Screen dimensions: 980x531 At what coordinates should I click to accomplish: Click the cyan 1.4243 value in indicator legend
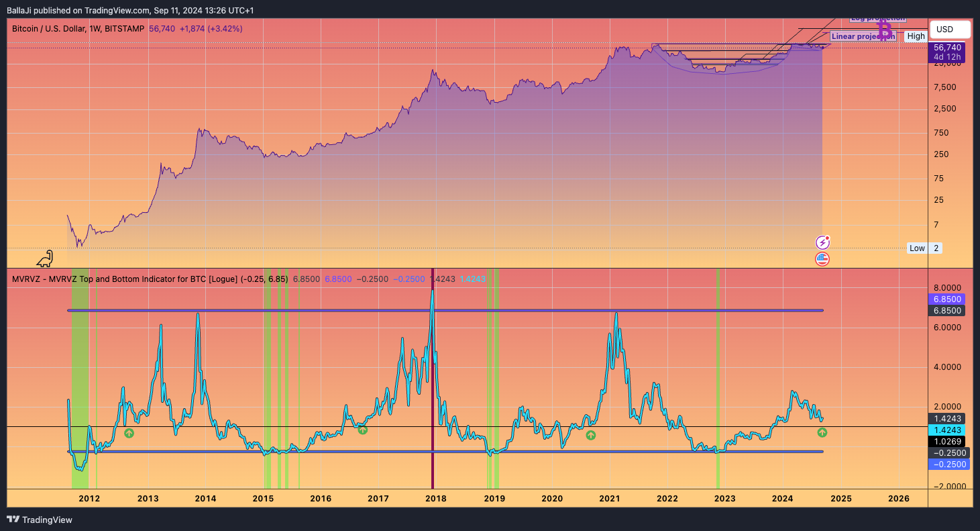tap(474, 279)
